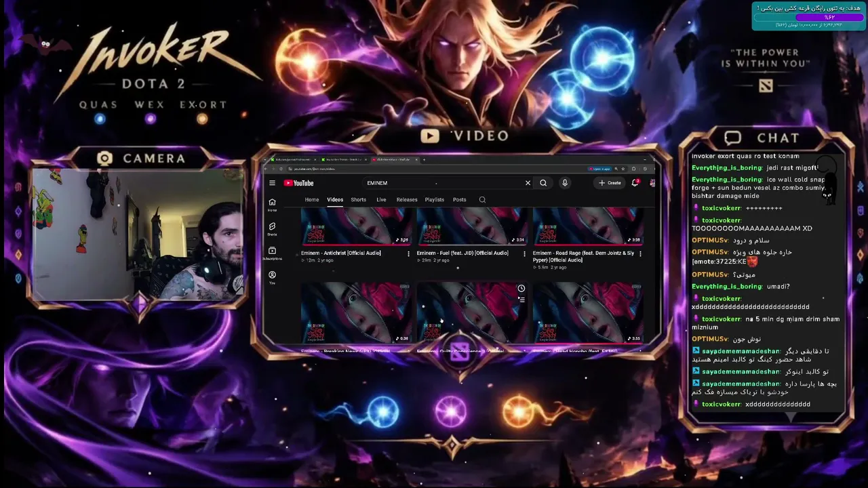Click the Create button

tap(610, 183)
